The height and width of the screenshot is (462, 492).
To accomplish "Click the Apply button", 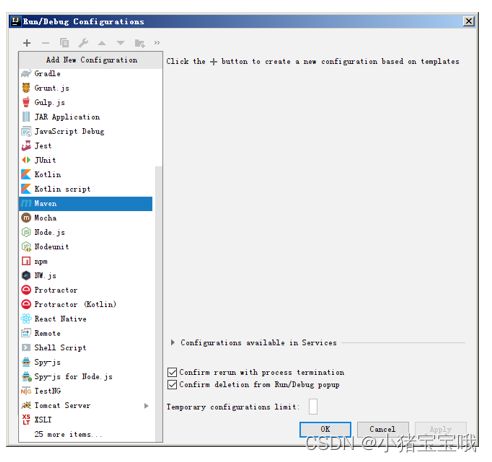I will [x=440, y=429].
